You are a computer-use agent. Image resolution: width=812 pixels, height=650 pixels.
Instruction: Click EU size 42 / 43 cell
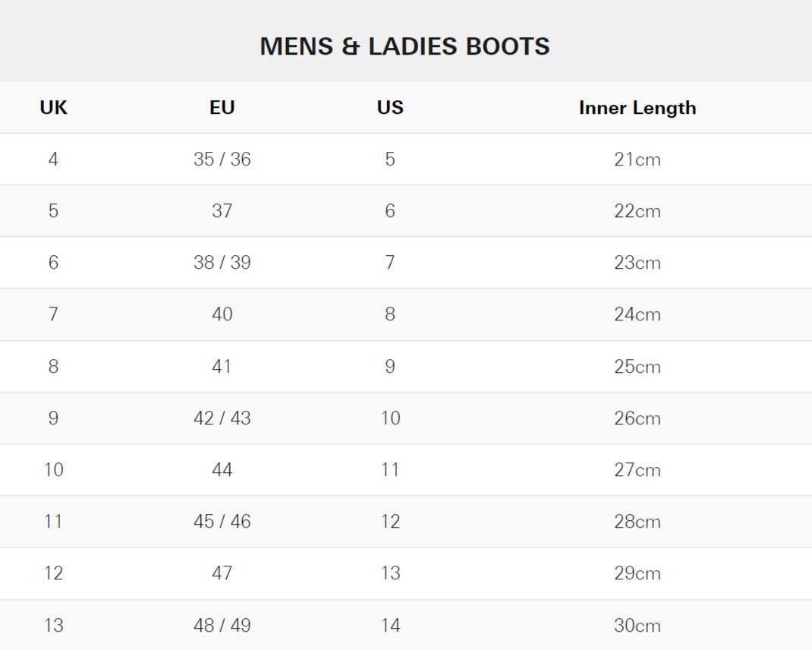[222, 418]
